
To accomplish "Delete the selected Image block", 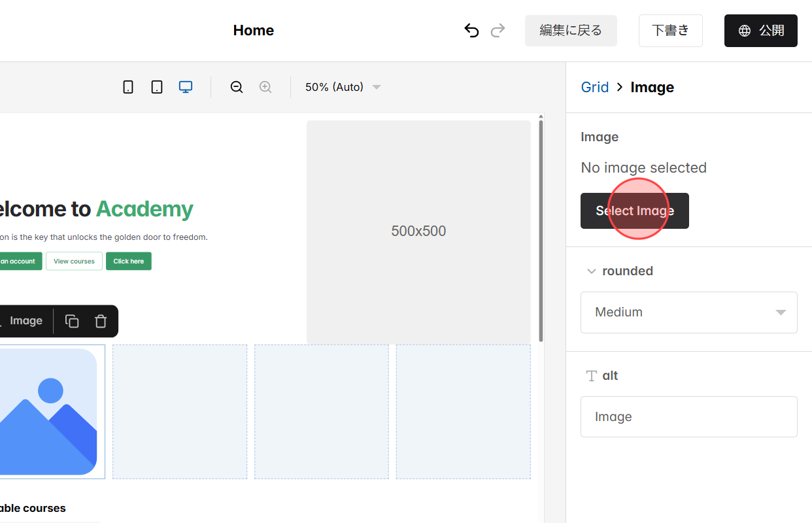I will [101, 321].
